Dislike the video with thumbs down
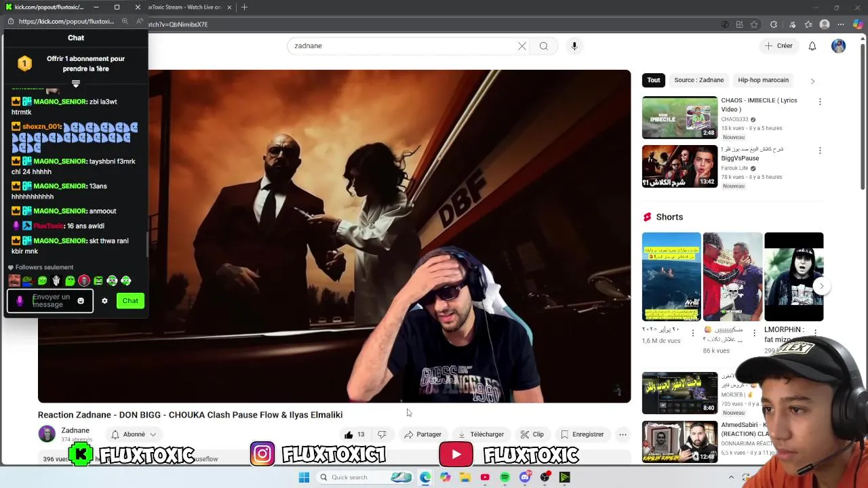Viewport: 868px width, 488px height. pyautogui.click(x=382, y=434)
